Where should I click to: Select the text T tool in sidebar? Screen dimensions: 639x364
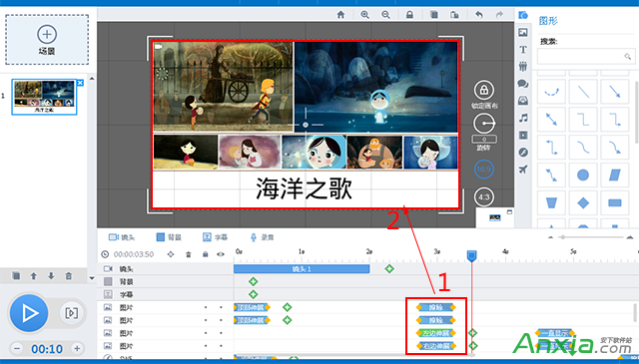click(523, 49)
